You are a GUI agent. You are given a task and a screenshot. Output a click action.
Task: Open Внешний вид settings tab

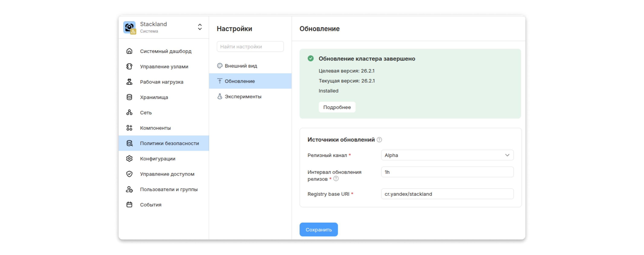[250, 66]
